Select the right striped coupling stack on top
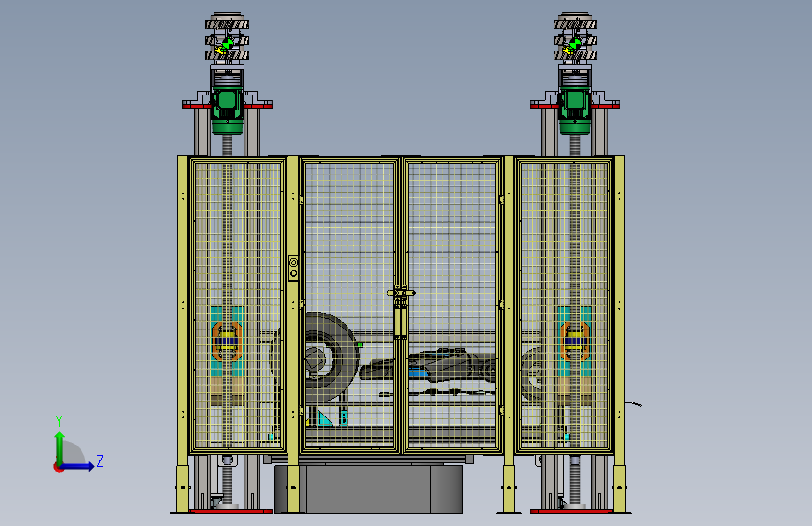Viewport: 812px width, 526px height. coord(575,37)
